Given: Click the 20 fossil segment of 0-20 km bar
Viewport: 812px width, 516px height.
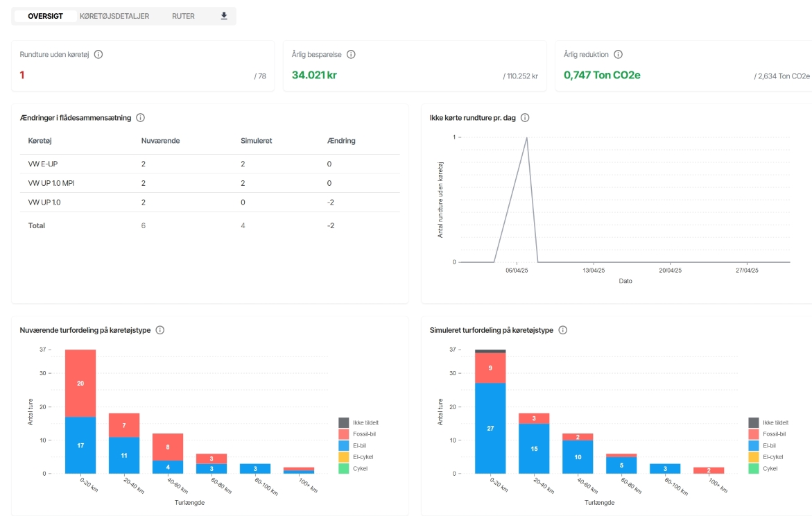Looking at the screenshot, I should 80,383.
